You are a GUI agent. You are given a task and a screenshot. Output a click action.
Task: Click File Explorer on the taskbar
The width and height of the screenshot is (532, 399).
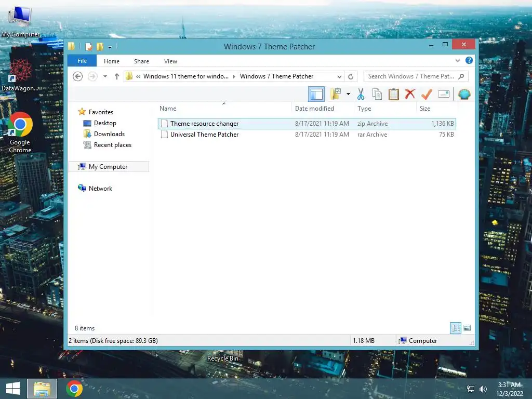[x=42, y=389]
